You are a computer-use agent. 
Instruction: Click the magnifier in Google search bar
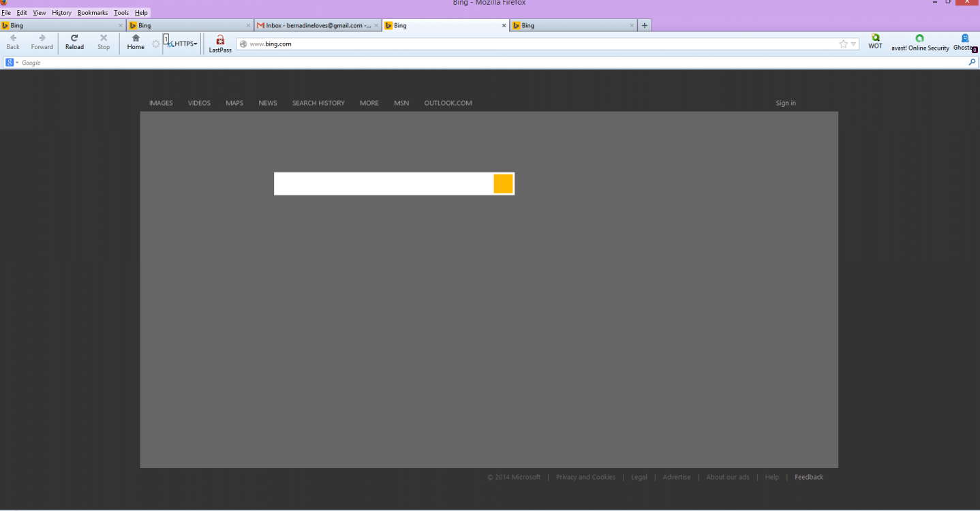tap(972, 63)
